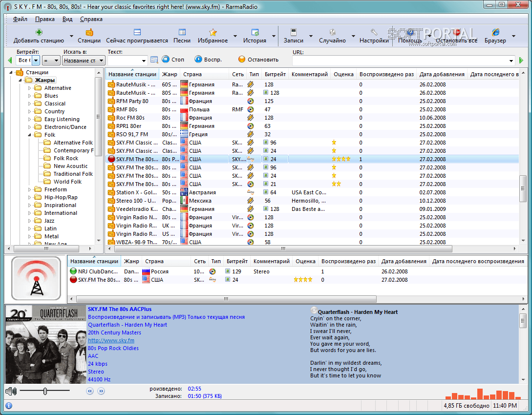Launch the Браузер toolbar icon
The image size is (532, 415).
495,32
